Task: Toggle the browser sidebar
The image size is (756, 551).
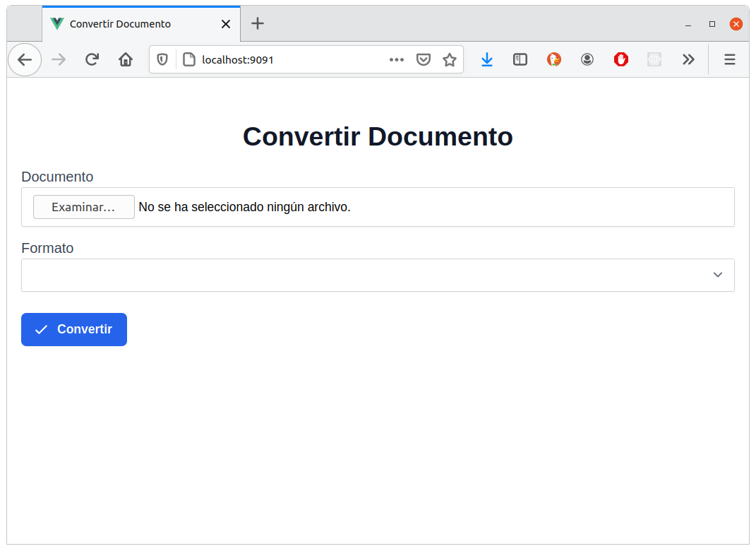Action: click(520, 59)
